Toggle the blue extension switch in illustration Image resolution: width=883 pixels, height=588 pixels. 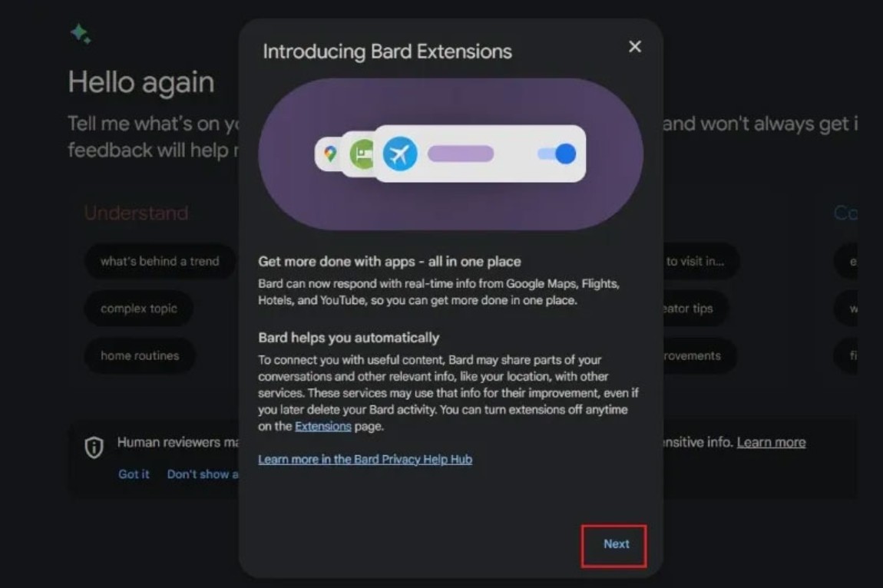click(557, 154)
